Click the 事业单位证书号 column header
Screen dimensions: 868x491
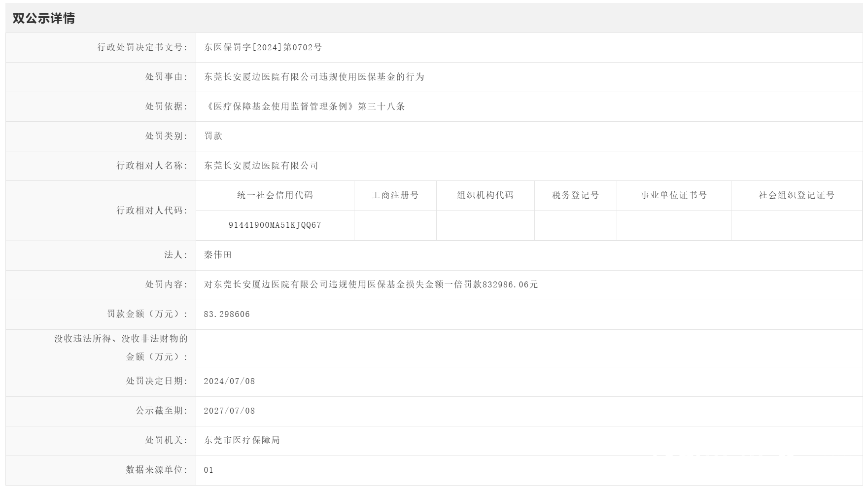pos(674,195)
